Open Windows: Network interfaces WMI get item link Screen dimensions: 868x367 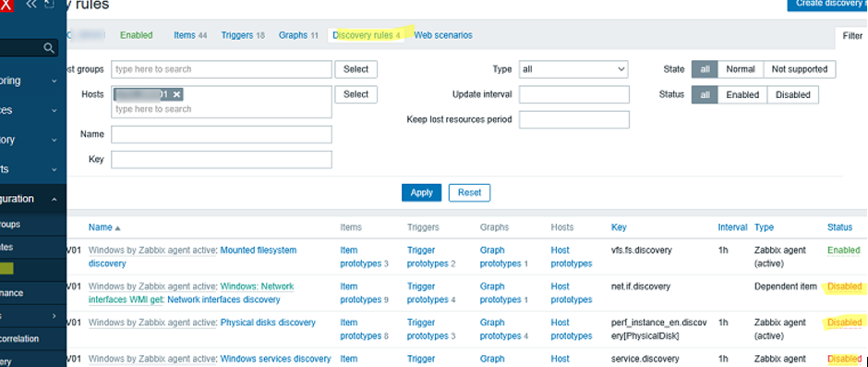(x=258, y=287)
